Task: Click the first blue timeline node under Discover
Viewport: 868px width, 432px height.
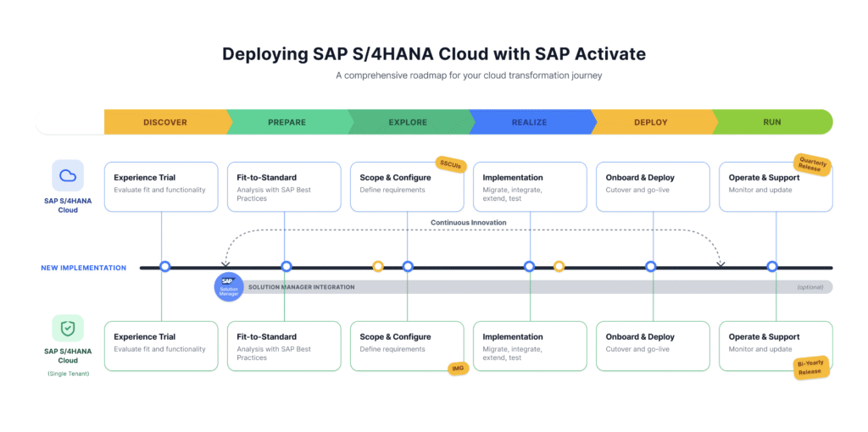Action: 164,267
